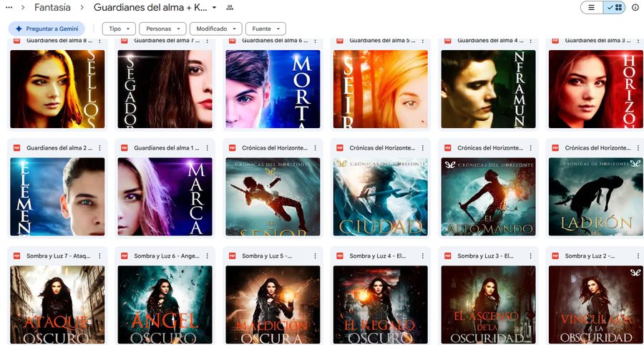This screenshot has height=345, width=644.
Task: Open the Ataque Oscuro cover thumbnail
Action: click(57, 305)
